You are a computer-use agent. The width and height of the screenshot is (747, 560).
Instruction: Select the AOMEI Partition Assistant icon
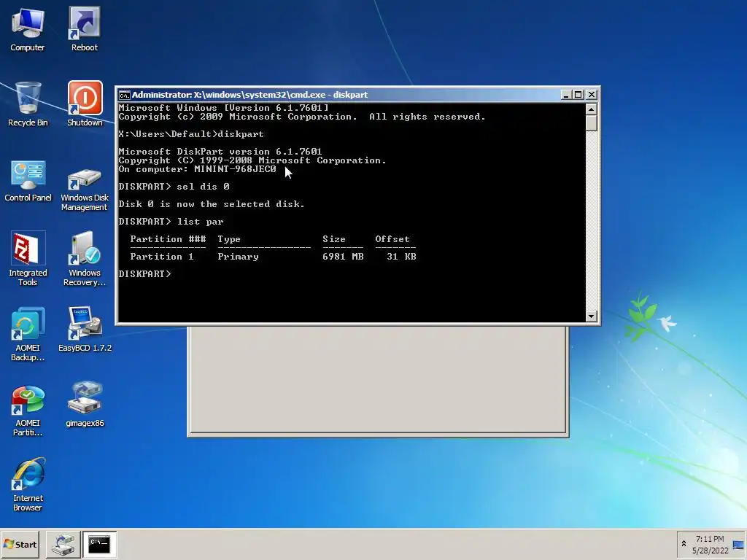pos(28,411)
